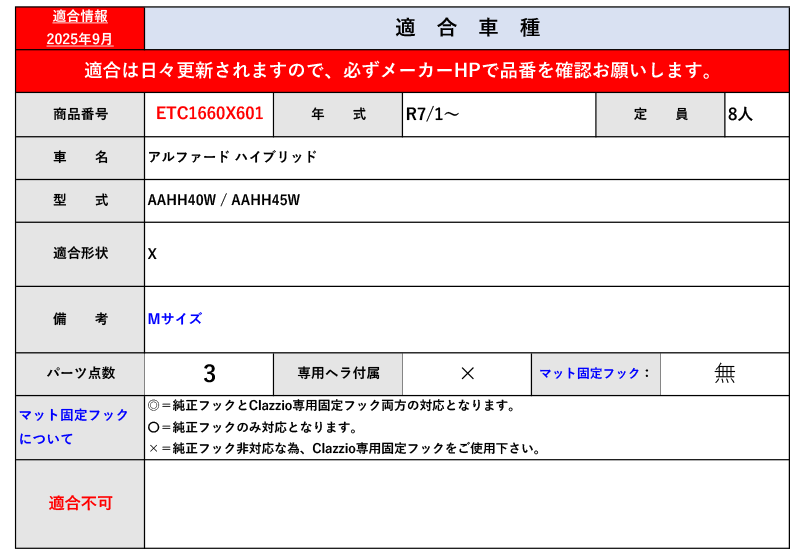Image resolution: width=799 pixels, height=556 pixels.
Task: Select the 無 value for マット固定フック
Action: tap(725, 373)
